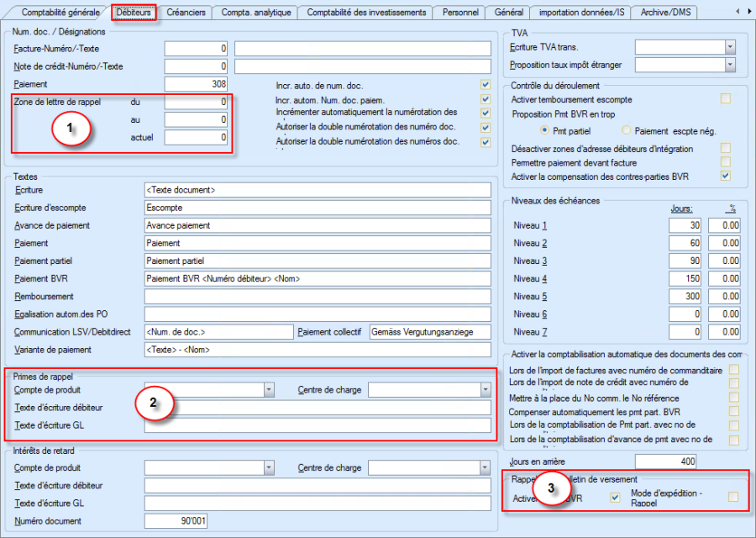Check Permettre paiement devant facture
The height and width of the screenshot is (538, 756).
(725, 161)
